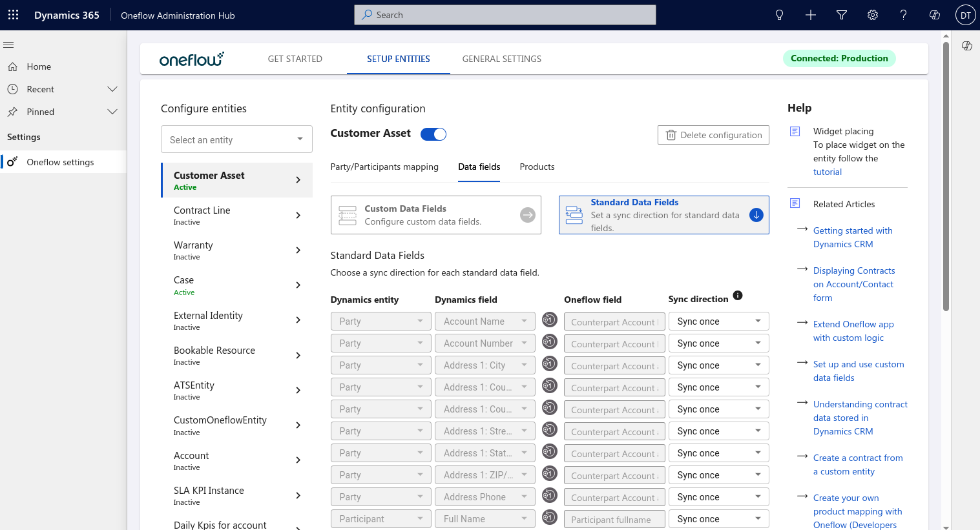Screen dimensions: 980x530
Task: Click the Delete configuration button
Action: pyautogui.click(x=713, y=135)
